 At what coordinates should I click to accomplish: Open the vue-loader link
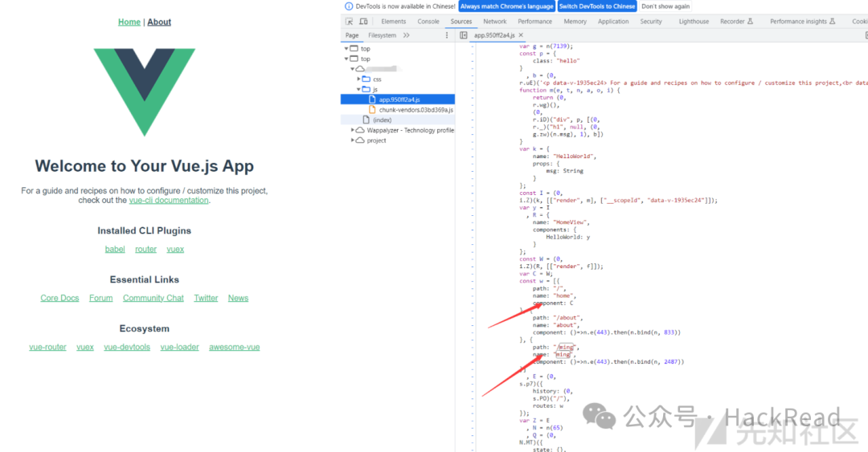tap(179, 347)
